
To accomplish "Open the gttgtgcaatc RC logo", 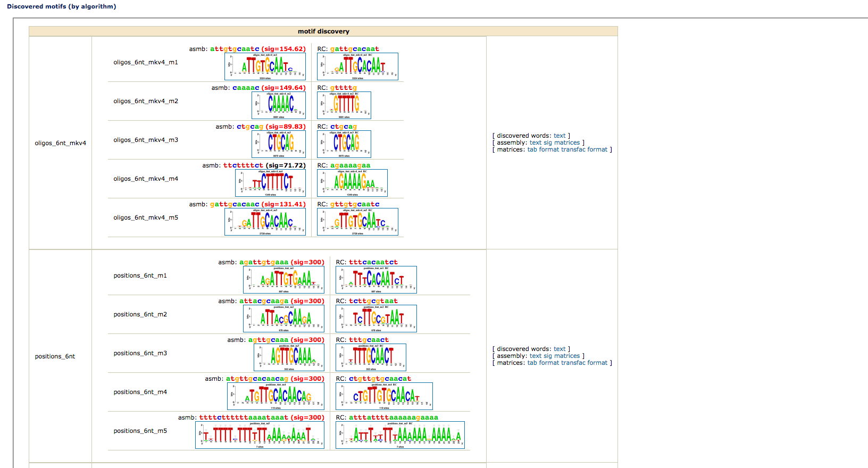I will pyautogui.click(x=357, y=222).
